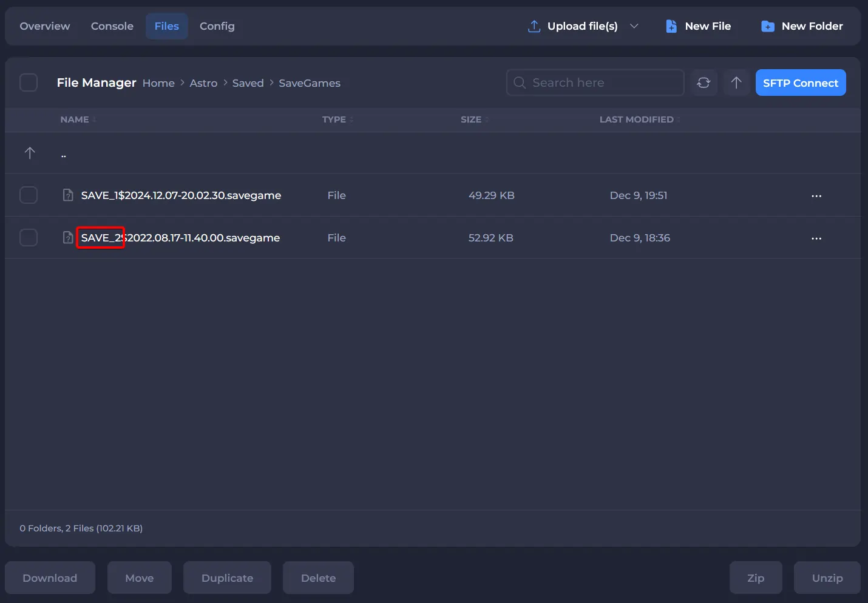
Task: Click the New Folder icon
Action: point(768,26)
